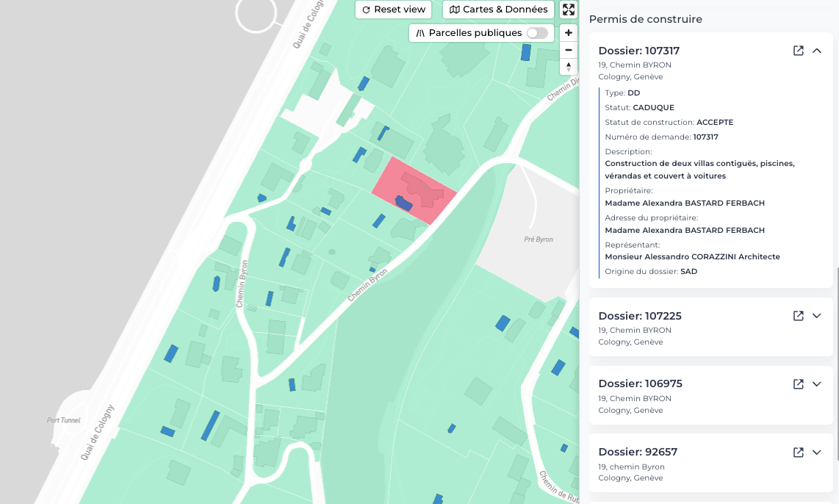
Task: Click the zoom in plus icon
Action: click(568, 32)
